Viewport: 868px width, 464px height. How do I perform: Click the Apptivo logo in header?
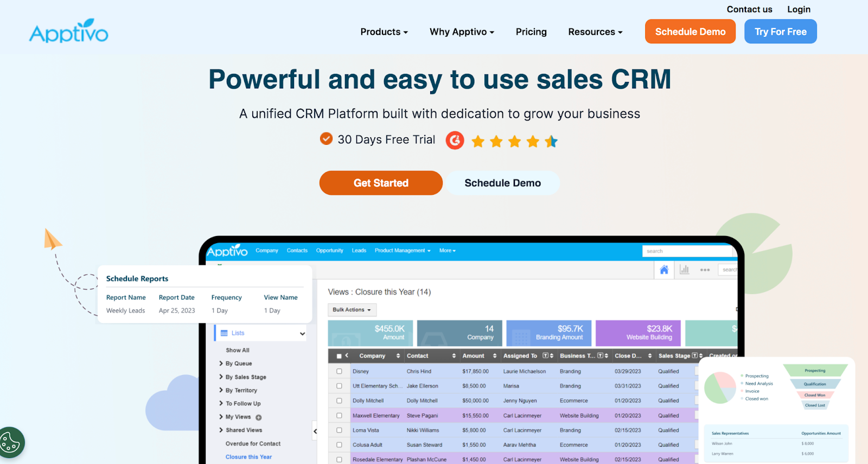tap(69, 31)
